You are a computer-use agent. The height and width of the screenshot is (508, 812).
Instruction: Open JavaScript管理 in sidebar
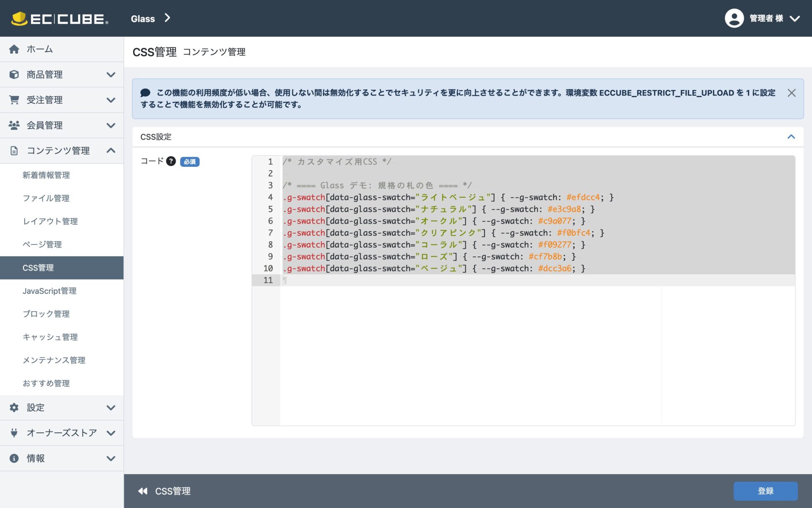(62, 291)
